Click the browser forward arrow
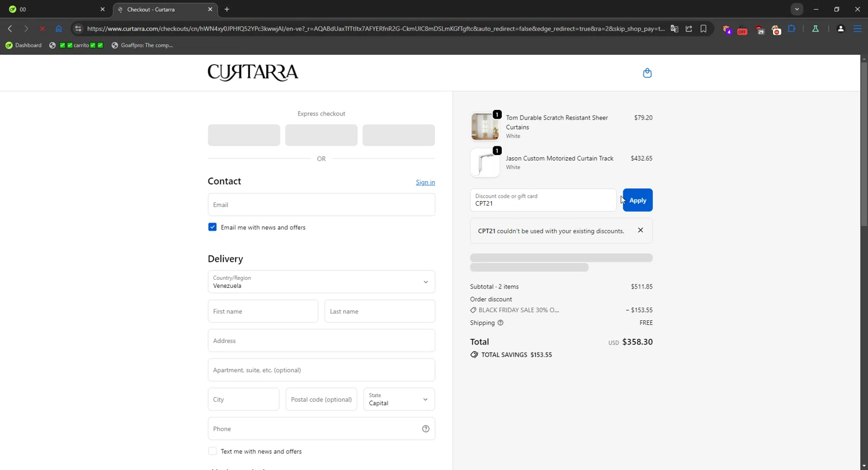This screenshot has width=868, height=470. click(26, 28)
